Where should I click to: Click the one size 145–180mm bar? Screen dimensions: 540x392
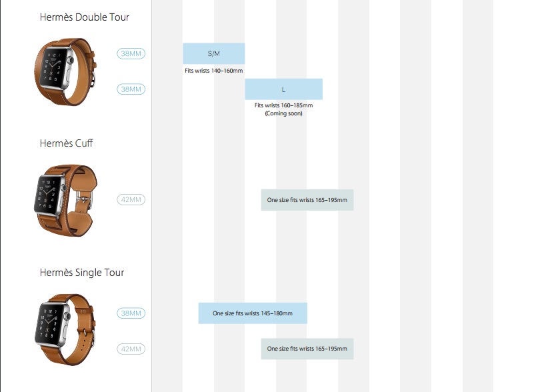coord(252,313)
